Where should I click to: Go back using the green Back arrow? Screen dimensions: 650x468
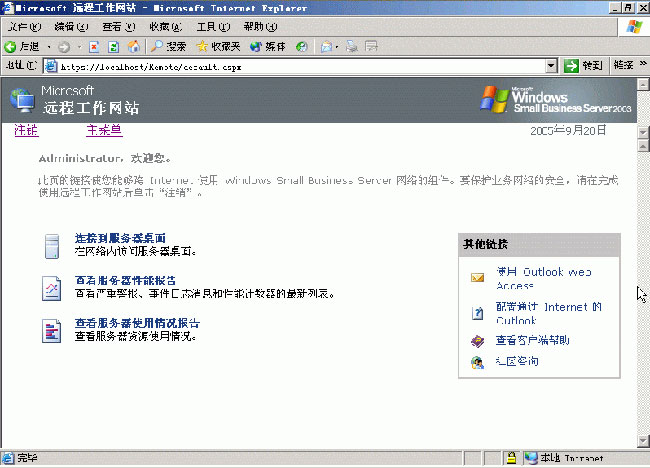[x=22, y=46]
